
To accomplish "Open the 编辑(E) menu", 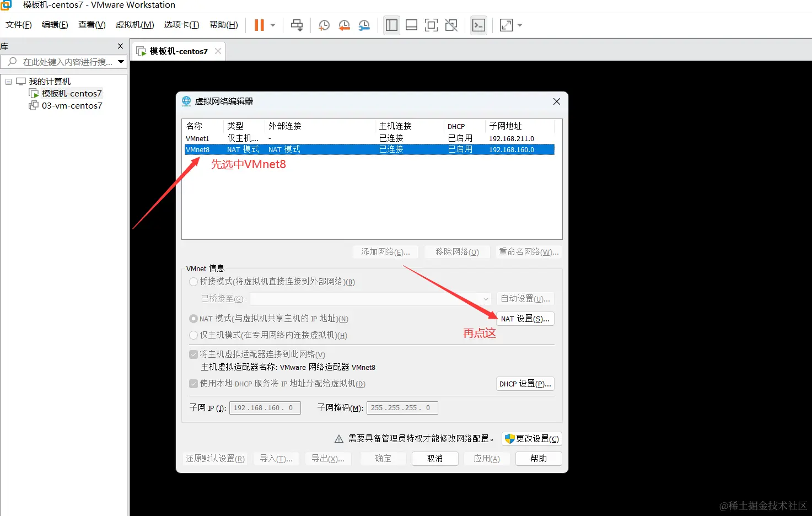I will [x=55, y=25].
